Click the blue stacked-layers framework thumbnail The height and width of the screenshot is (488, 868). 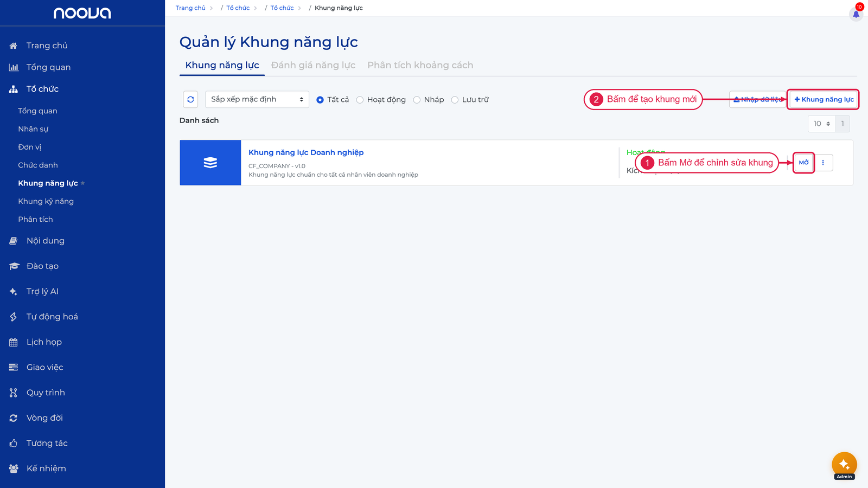(210, 163)
